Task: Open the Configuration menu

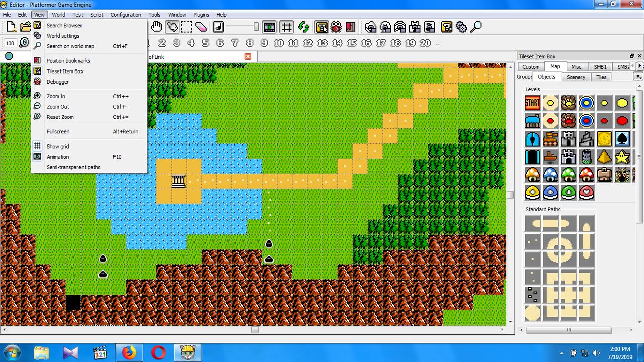Action: tap(126, 15)
